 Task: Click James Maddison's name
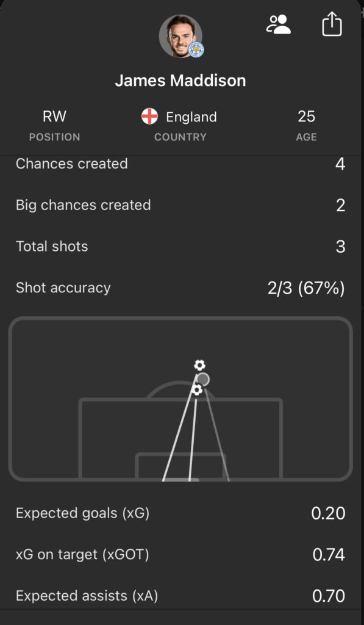click(x=182, y=80)
